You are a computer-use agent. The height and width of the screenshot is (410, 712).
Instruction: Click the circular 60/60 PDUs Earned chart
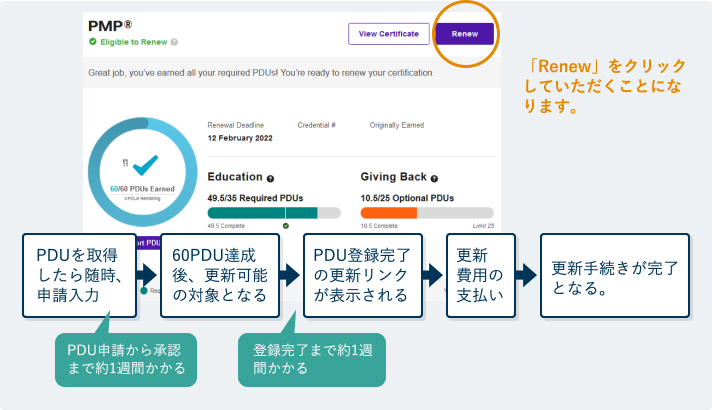pos(143,172)
